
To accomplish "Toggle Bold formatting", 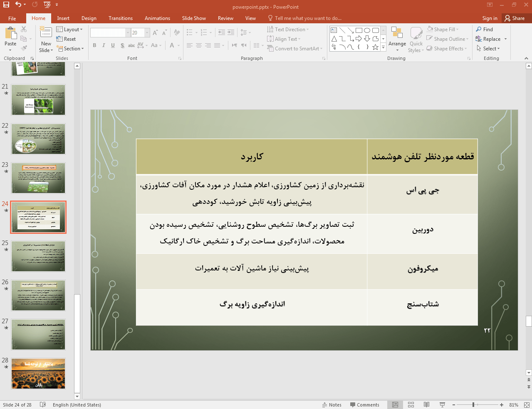I will (94, 45).
